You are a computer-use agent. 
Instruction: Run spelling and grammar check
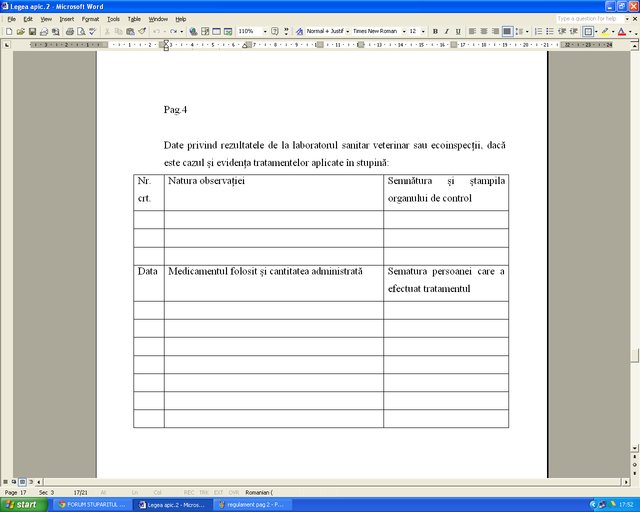(93, 31)
